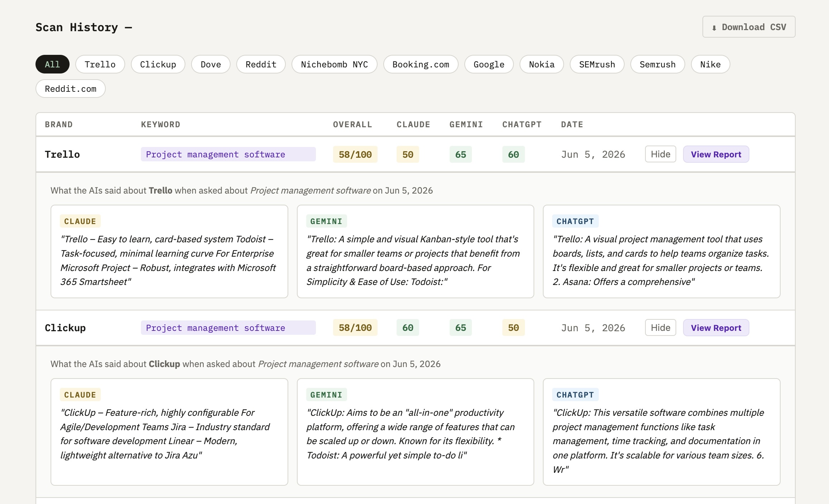
Task: Click the Clickup row date Jun 5, 2026
Action: [593, 328]
